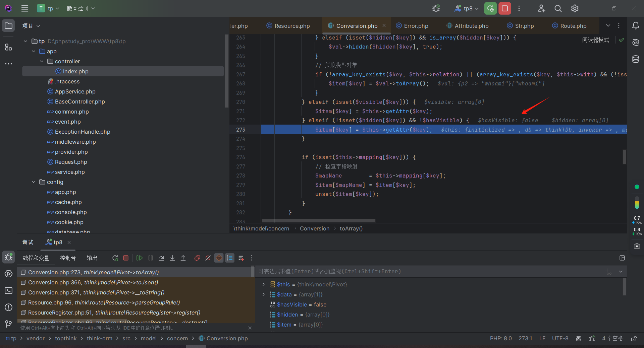The width and height of the screenshot is (644, 348).
Task: Resume program in debug toolbar
Action: click(x=140, y=258)
